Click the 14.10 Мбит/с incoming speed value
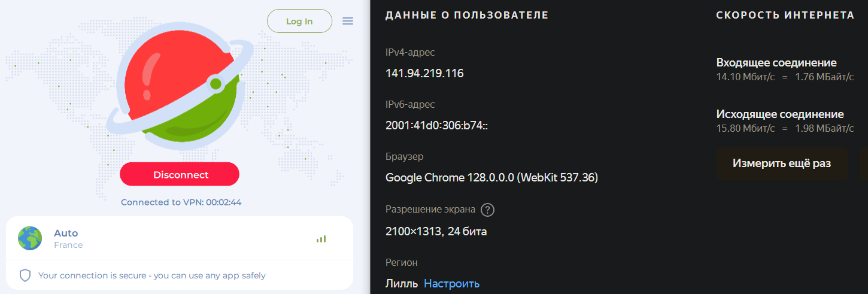The width and height of the screenshot is (868, 294). tap(746, 77)
